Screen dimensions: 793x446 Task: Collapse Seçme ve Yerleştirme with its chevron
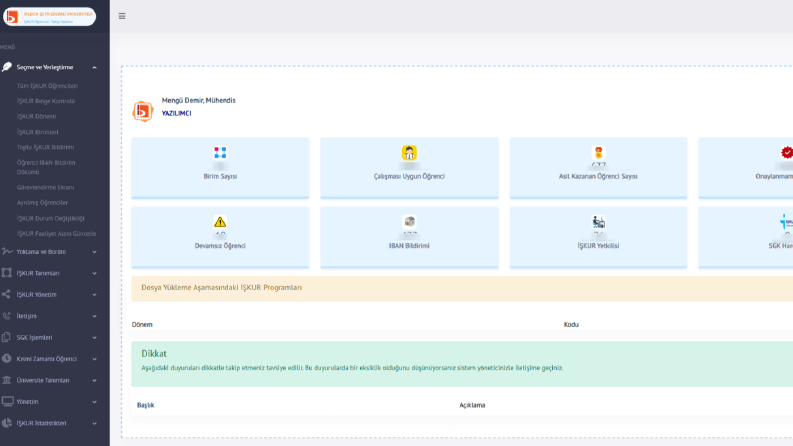click(x=95, y=67)
